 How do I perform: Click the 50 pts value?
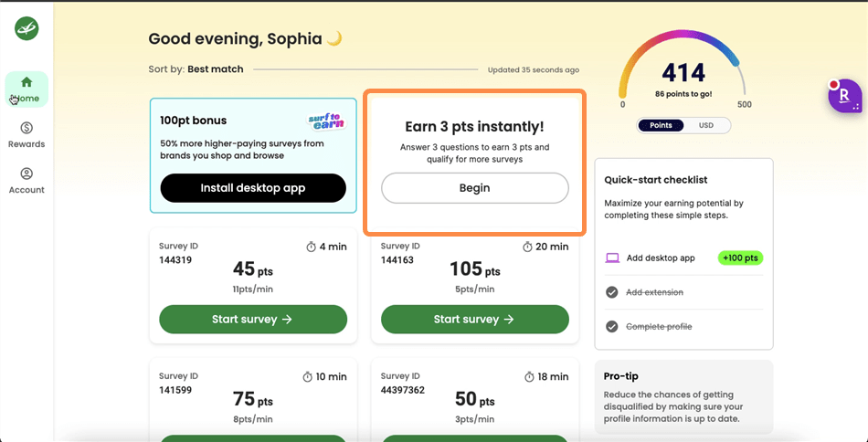coord(475,399)
